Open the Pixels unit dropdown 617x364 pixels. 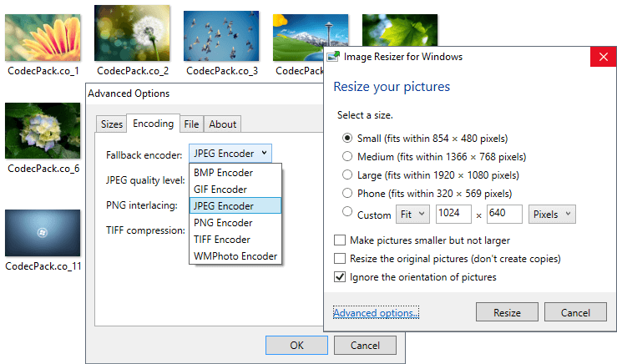(x=552, y=215)
